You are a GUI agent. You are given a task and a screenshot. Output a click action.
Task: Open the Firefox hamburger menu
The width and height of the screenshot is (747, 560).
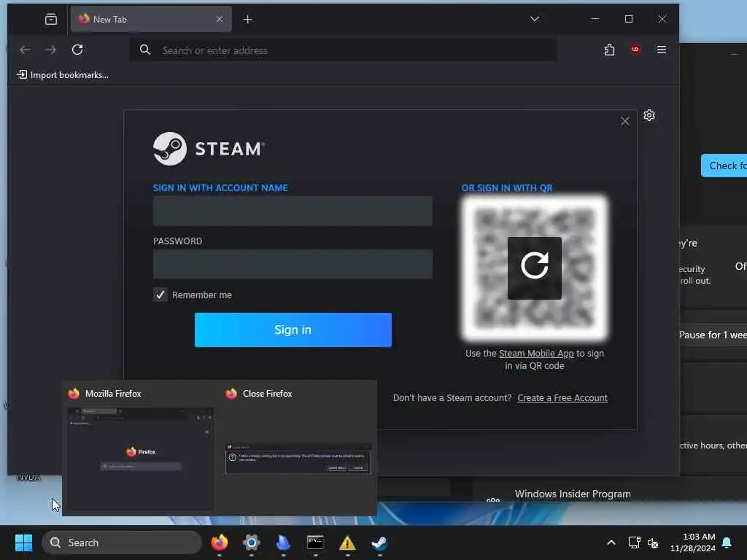[x=661, y=50]
